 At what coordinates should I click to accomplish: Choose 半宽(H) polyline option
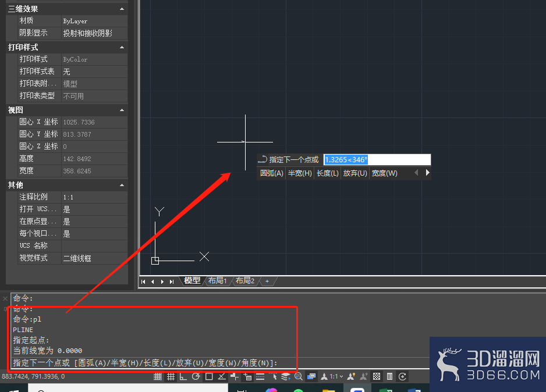tap(300, 173)
